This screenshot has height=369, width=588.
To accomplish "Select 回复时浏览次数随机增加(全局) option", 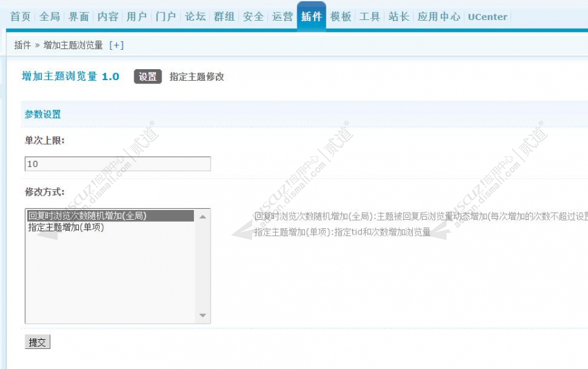I will click(x=110, y=216).
